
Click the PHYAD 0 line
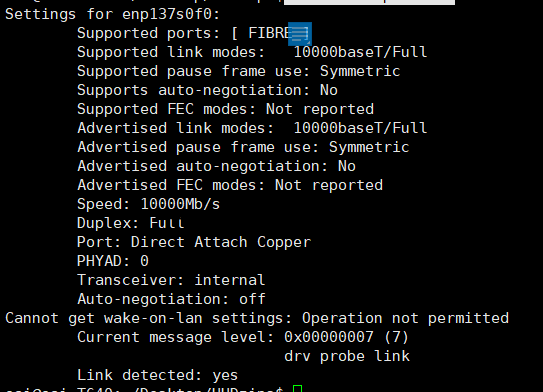[x=113, y=261]
